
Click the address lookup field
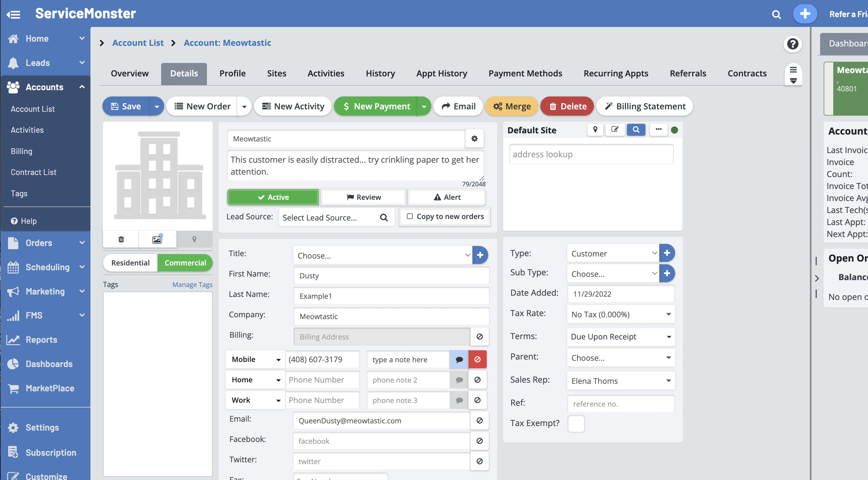pyautogui.click(x=591, y=154)
